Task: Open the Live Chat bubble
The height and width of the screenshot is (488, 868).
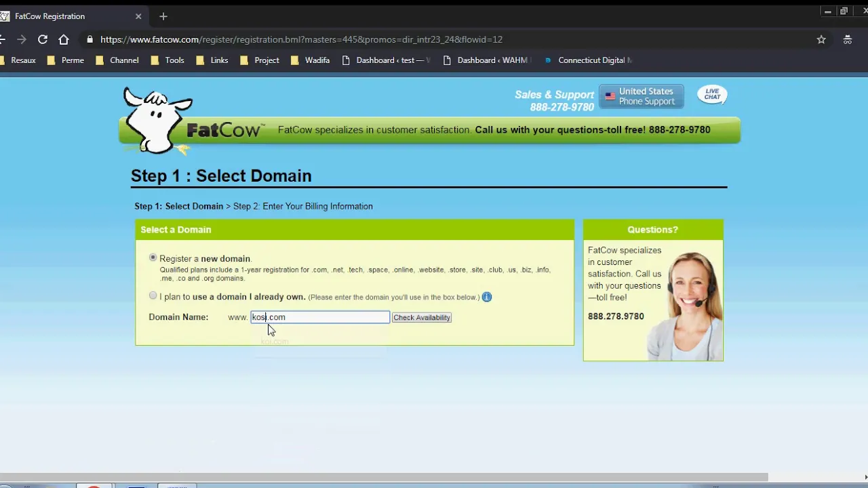Action: [712, 95]
